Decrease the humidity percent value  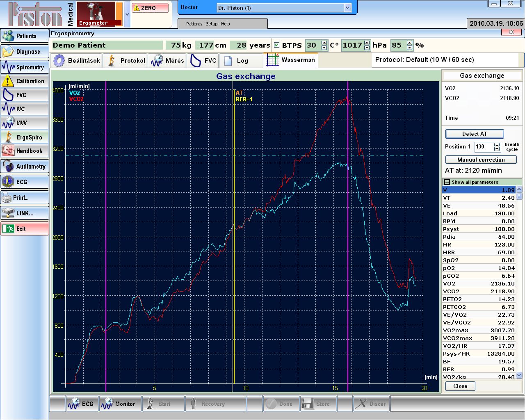[x=409, y=48]
